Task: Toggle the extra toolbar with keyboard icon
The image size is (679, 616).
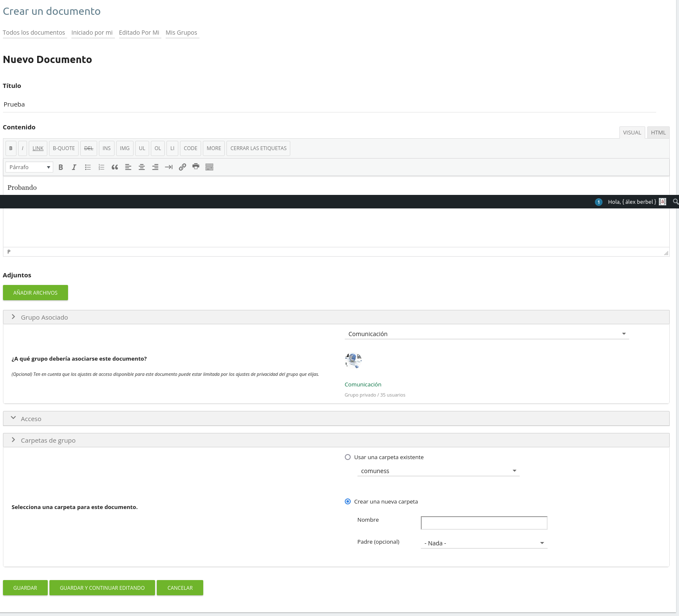Action: click(209, 167)
